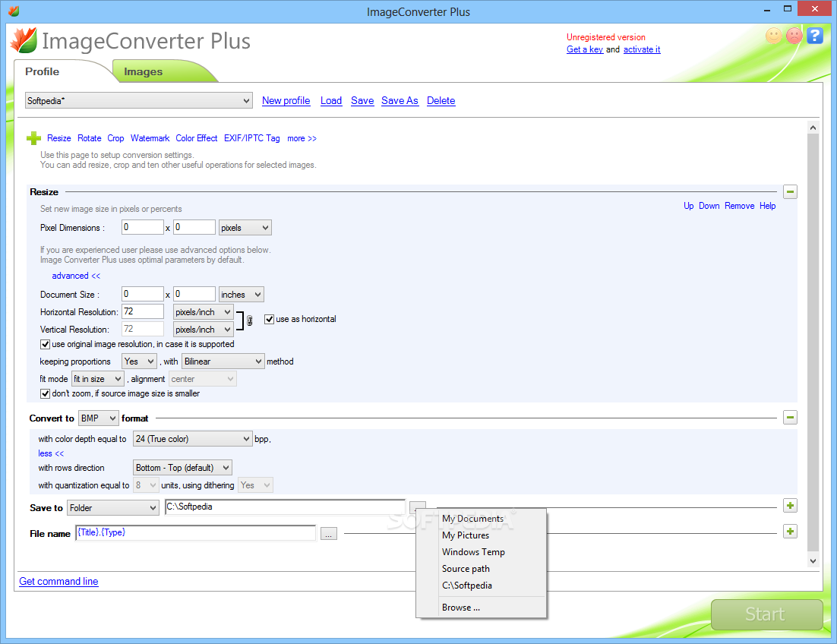This screenshot has width=837, height=644.
Task: Add EXIF/IPTC Tag operation link
Action: point(252,138)
